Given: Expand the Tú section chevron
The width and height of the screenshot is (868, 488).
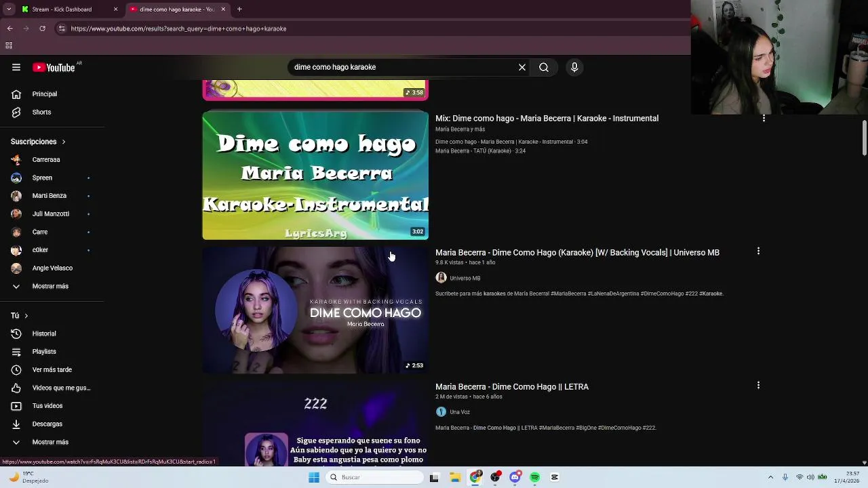Looking at the screenshot, I should click(26, 316).
